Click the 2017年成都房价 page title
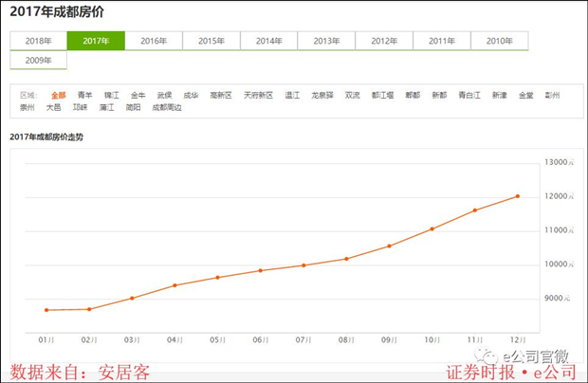The width and height of the screenshot is (588, 383). click(x=57, y=11)
